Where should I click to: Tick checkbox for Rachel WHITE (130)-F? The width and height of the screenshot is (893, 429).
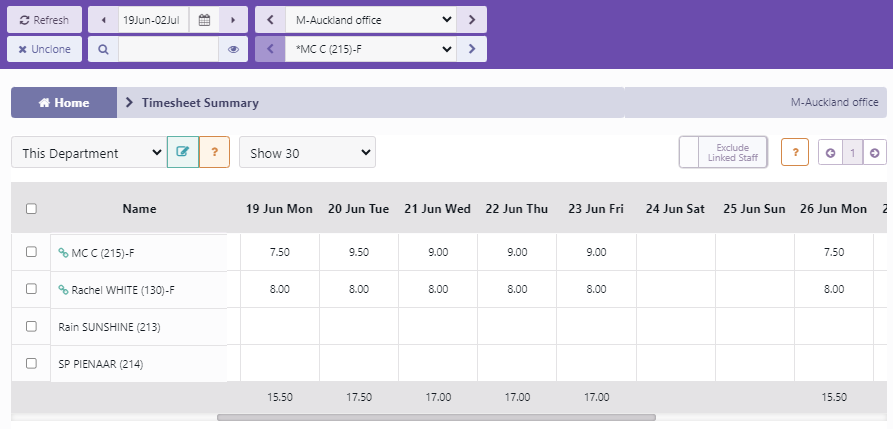(x=31, y=289)
